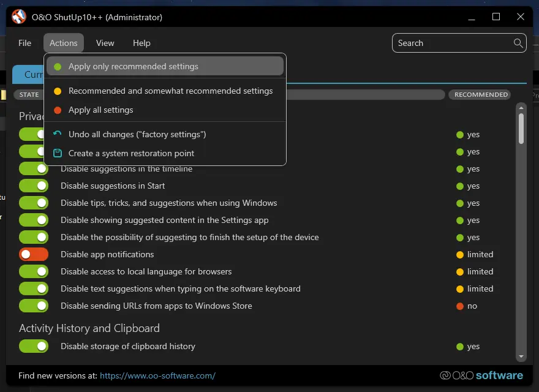Click the red dot for Disable sending URLs to Windows Store
539x392 pixels.
pos(459,306)
